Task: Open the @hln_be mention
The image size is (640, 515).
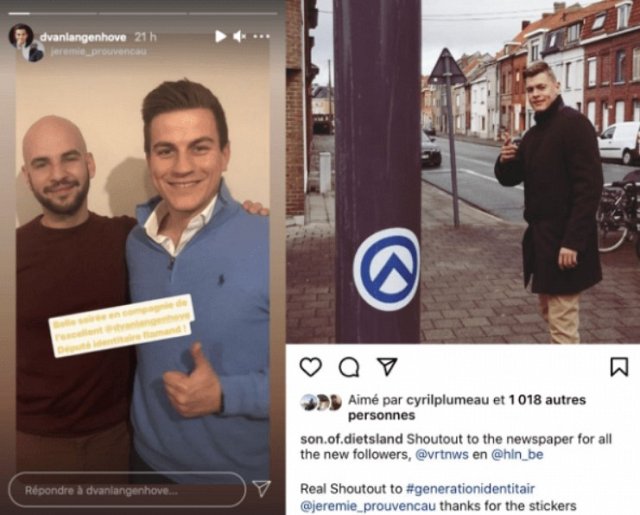Action: click(517, 455)
